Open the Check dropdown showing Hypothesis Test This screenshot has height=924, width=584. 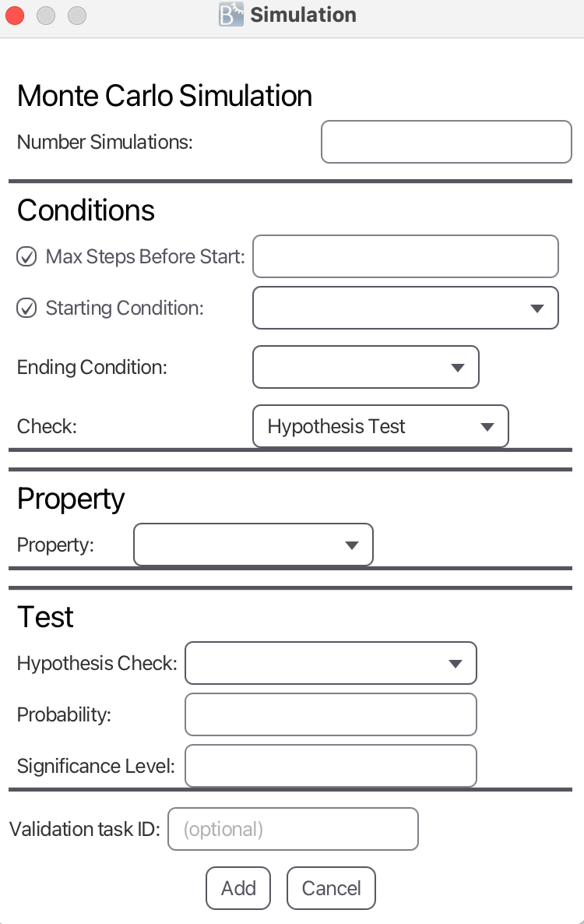(x=380, y=426)
